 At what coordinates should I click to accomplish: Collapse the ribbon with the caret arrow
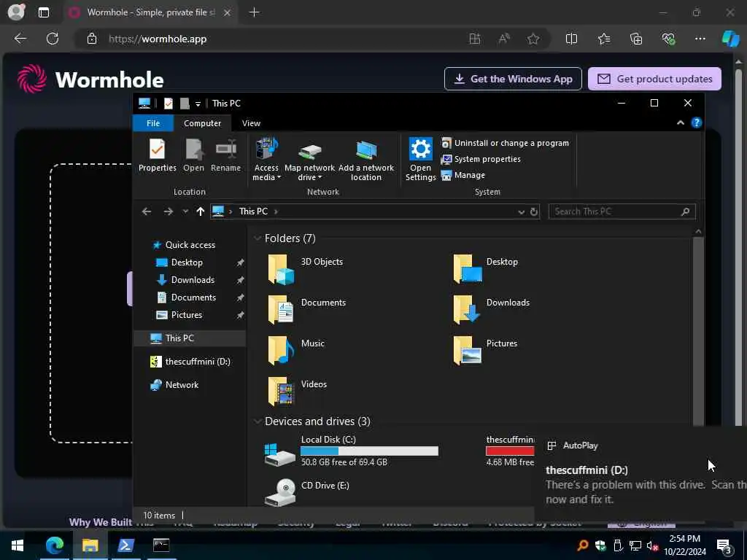point(681,122)
